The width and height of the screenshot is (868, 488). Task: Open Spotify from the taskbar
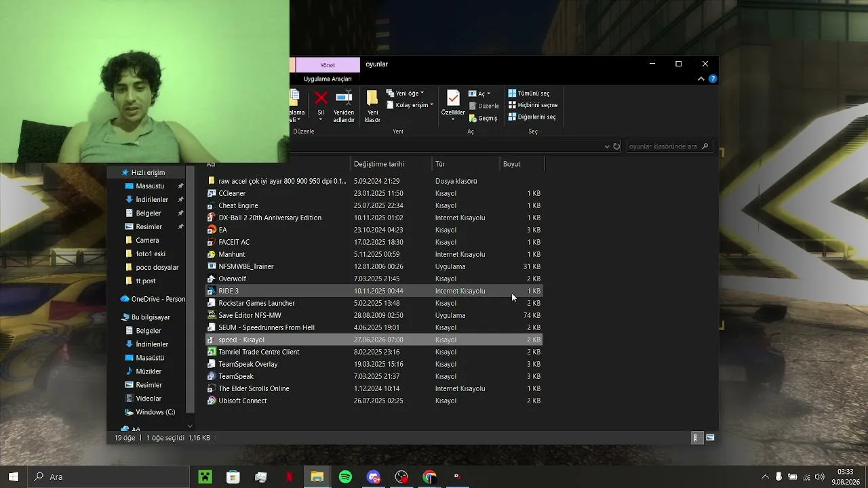[x=345, y=476]
